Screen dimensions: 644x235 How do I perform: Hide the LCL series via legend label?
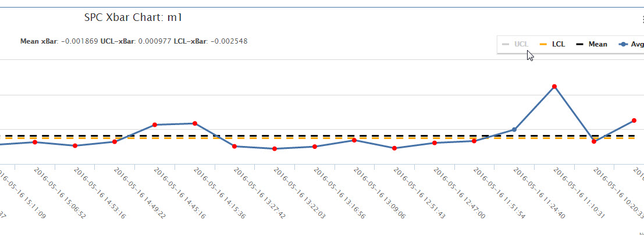pos(558,44)
